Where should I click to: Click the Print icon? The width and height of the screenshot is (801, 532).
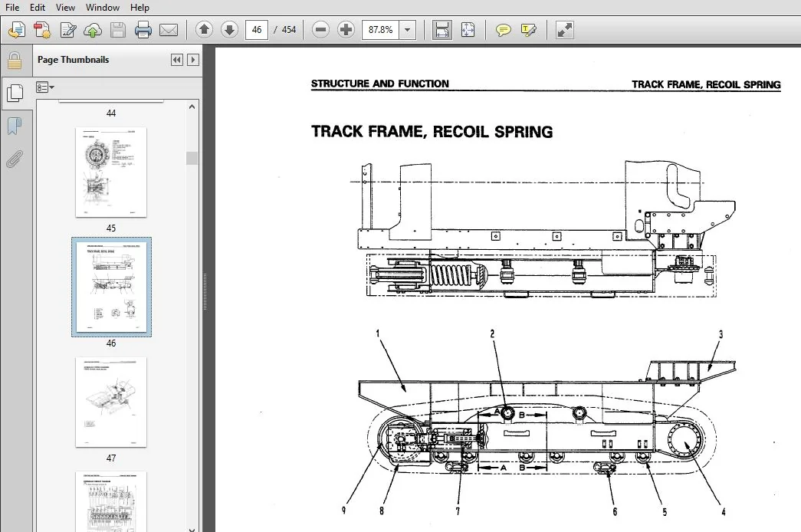pos(143,30)
